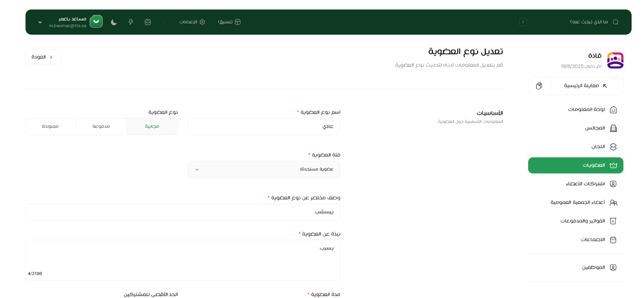Toggle dark mode moon icon

click(114, 22)
